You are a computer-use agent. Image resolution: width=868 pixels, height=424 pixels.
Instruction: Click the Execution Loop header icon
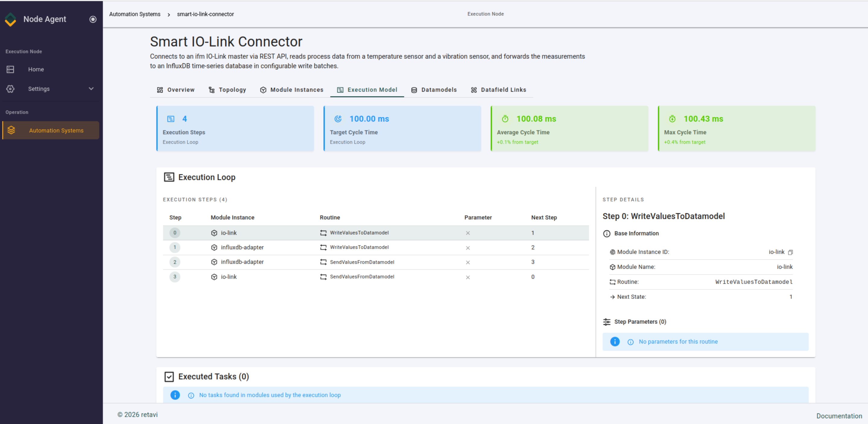(x=169, y=177)
